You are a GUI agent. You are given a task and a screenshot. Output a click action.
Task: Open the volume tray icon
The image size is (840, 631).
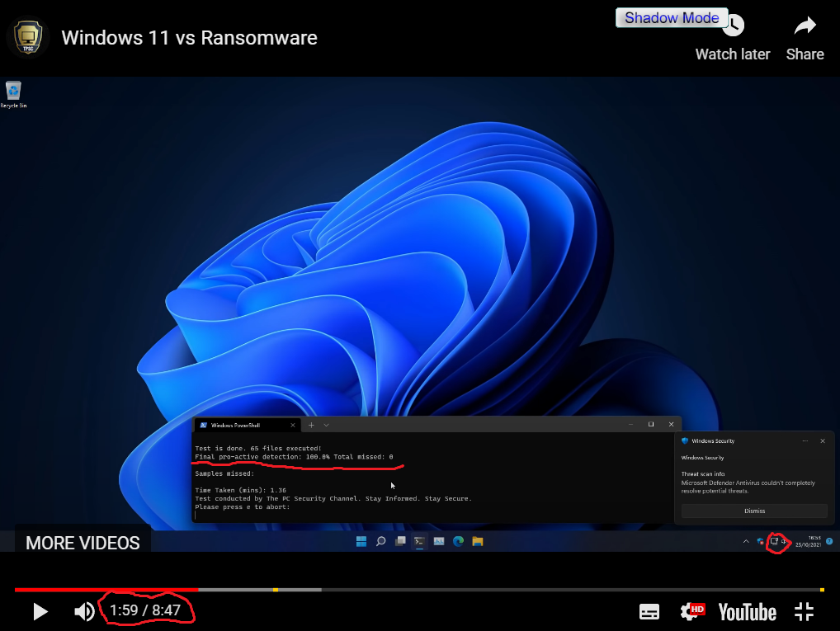click(784, 542)
